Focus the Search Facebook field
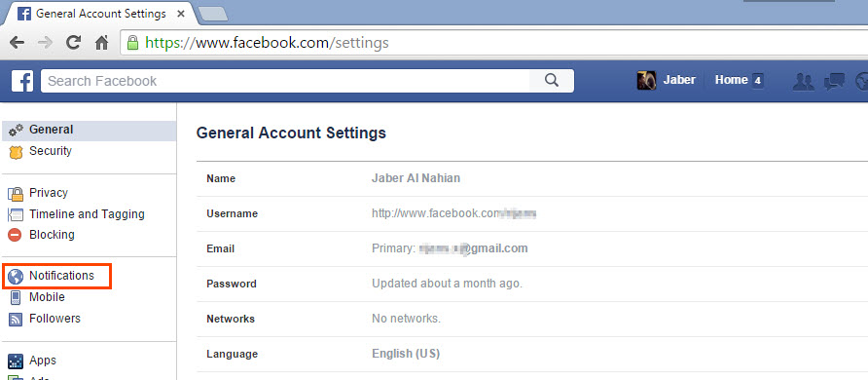Viewport: 868px width, 380px height. tap(285, 81)
